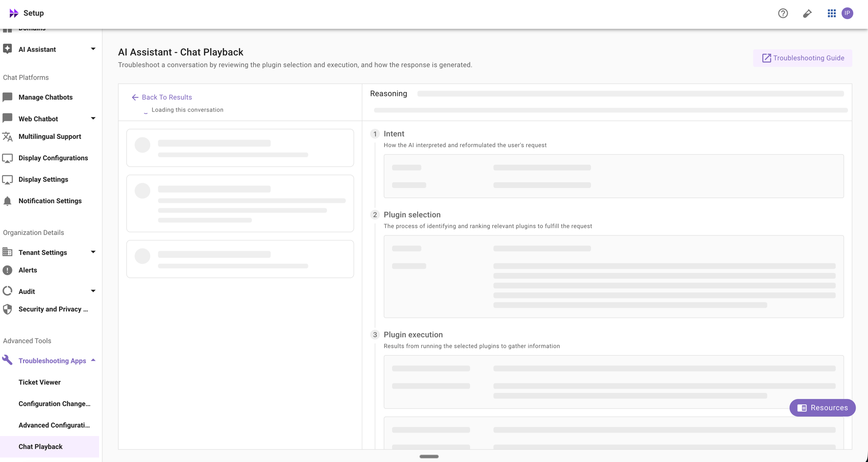
Task: Open Display Configurations via its monitor icon
Action: 7,158
